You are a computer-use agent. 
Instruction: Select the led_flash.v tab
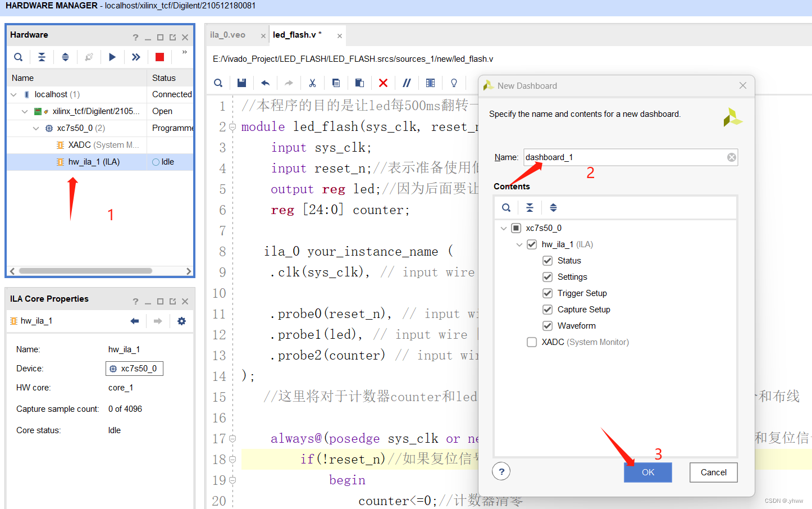click(x=297, y=35)
